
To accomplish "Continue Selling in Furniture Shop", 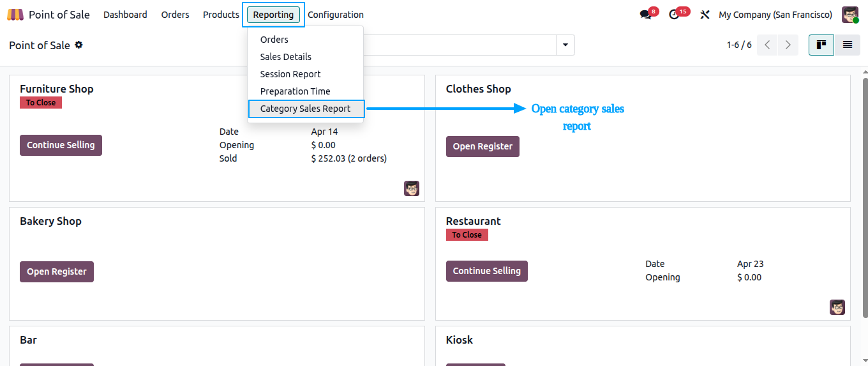I will [x=61, y=145].
